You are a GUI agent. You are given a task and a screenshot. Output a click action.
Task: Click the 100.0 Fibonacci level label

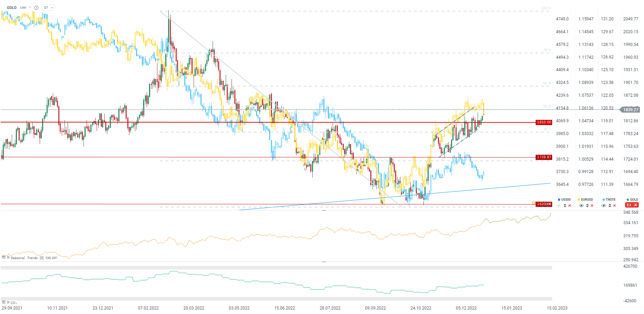tap(546, 8)
